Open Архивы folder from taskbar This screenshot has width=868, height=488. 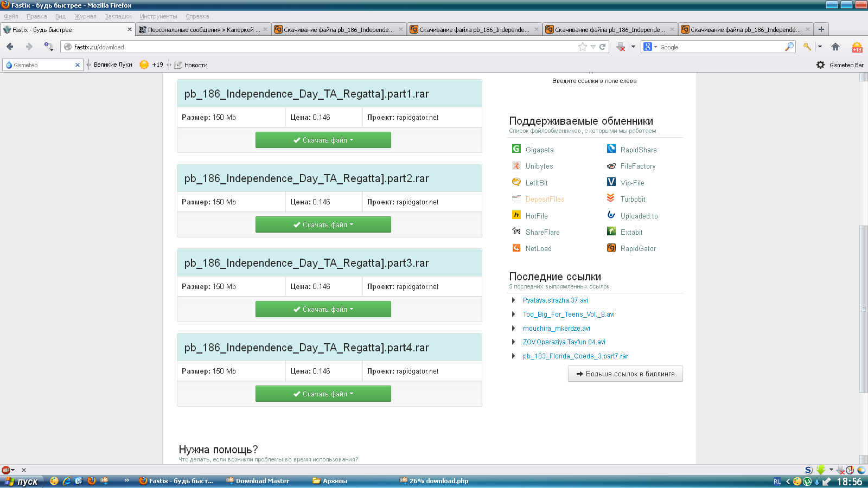(330, 481)
